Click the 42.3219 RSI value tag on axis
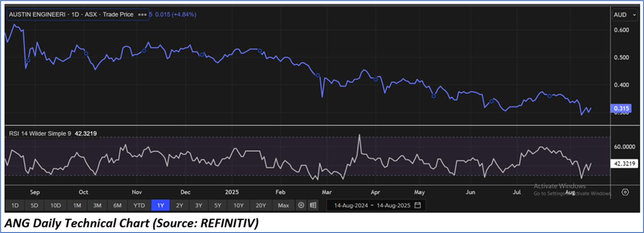This screenshot has height=233, width=644. (x=624, y=164)
